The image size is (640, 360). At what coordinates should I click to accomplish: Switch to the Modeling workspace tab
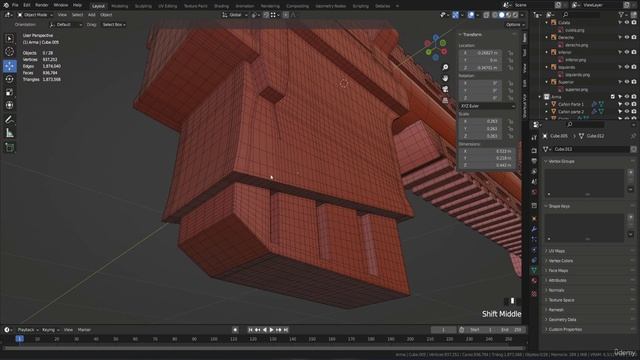(120, 6)
